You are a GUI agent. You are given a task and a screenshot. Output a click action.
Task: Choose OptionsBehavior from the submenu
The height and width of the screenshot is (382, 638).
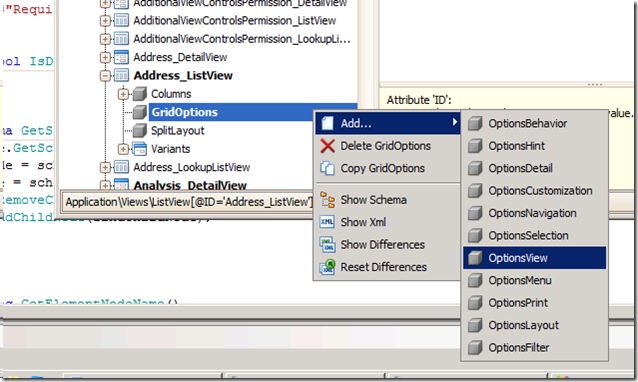click(534, 124)
